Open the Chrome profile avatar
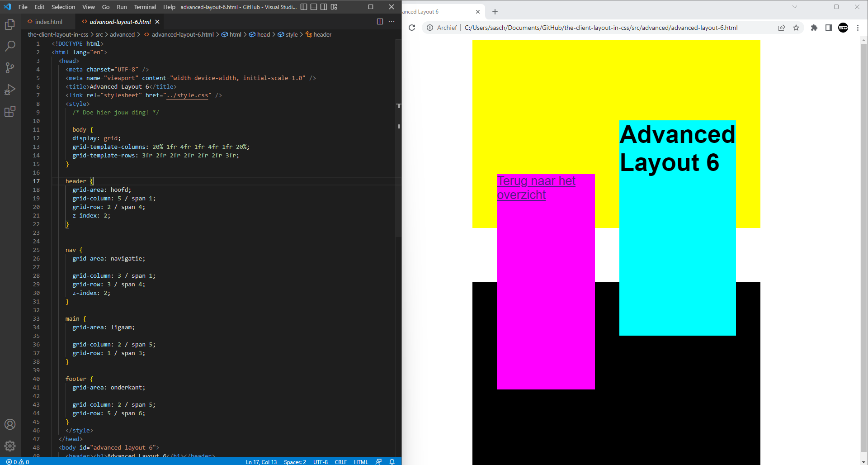This screenshot has height=465, width=868. point(843,28)
